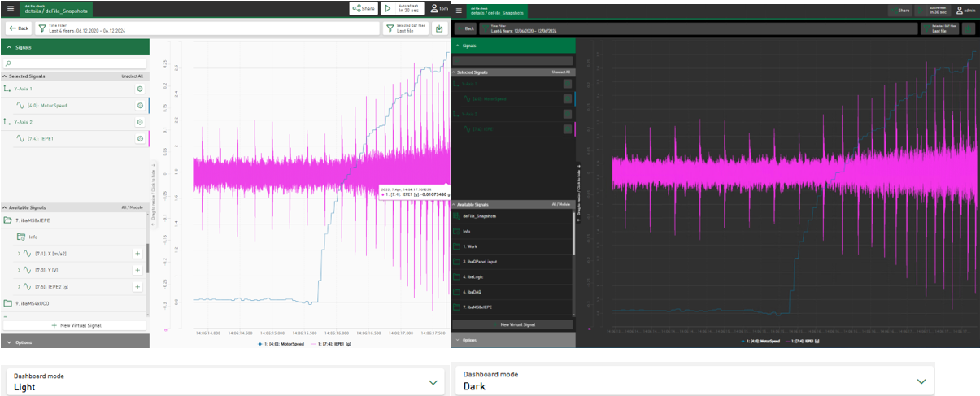Viewport: 980px width, 396px height.
Task: Click Share button in light mode header
Action: point(364,8)
